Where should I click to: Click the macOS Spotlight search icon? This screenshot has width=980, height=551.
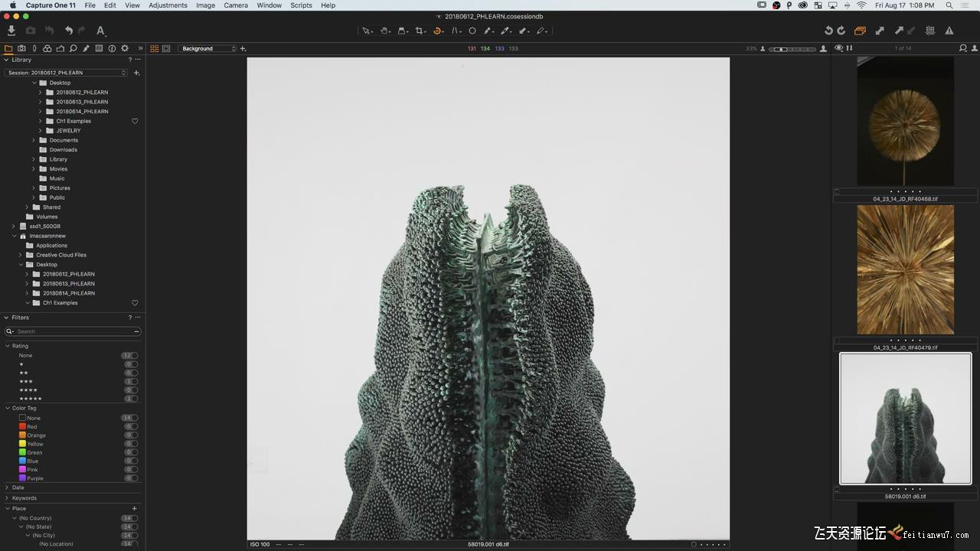(x=949, y=5)
